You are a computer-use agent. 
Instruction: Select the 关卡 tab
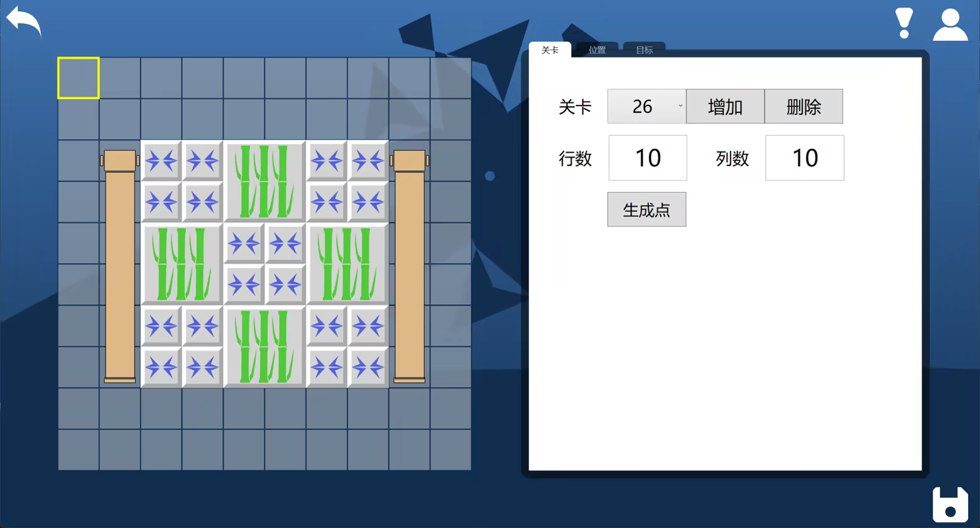pos(550,50)
